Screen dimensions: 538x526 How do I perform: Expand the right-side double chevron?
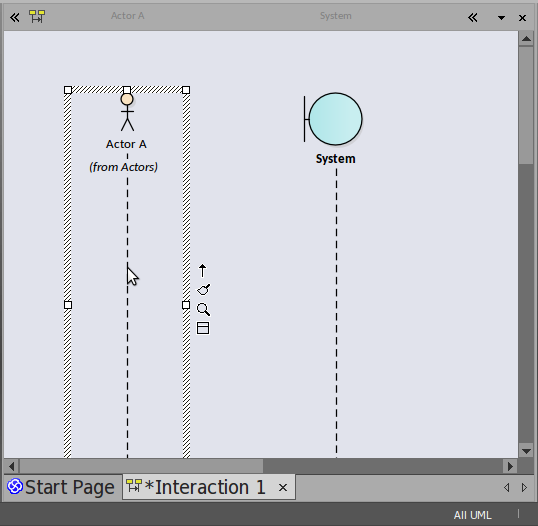[473, 17]
